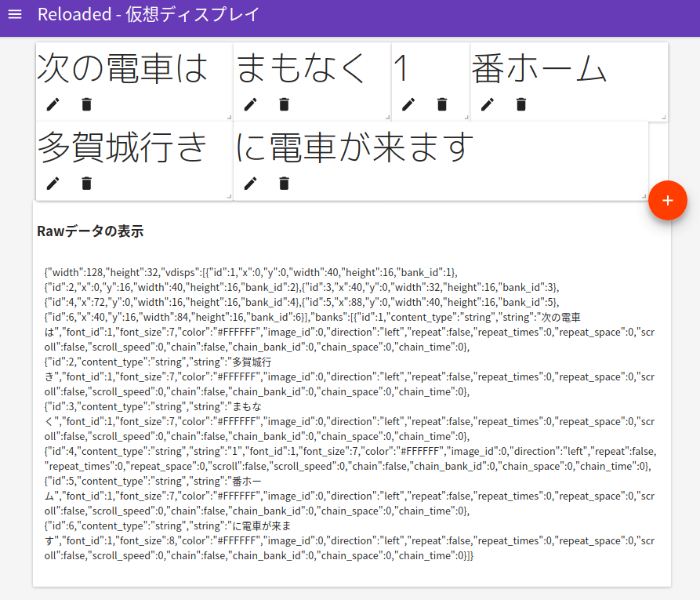This screenshot has height=600, width=700.
Task: Edit the に電車が来ます display card
Action: 250,184
